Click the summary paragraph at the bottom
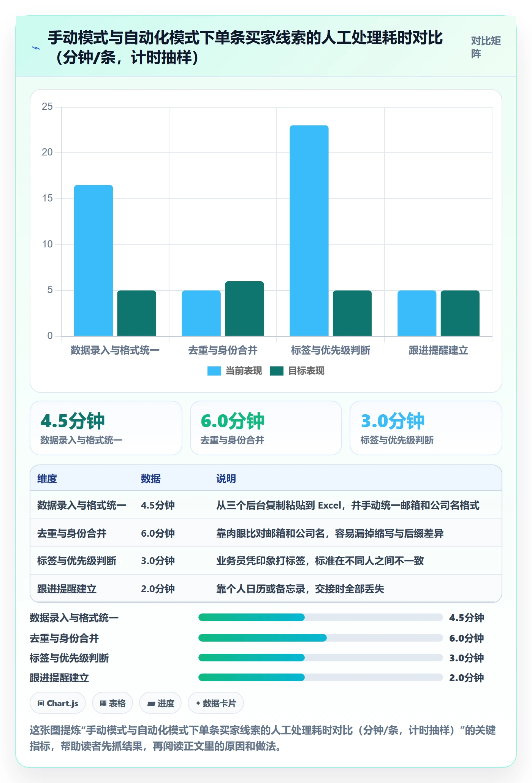Viewport: 532px width, 783px height. 263,738
